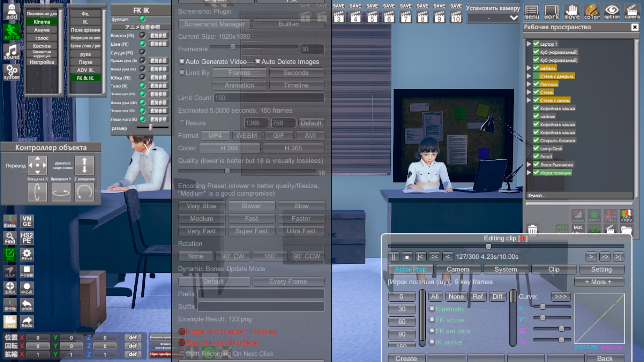Switch to the Clip tab
644x362 pixels.
click(x=554, y=269)
